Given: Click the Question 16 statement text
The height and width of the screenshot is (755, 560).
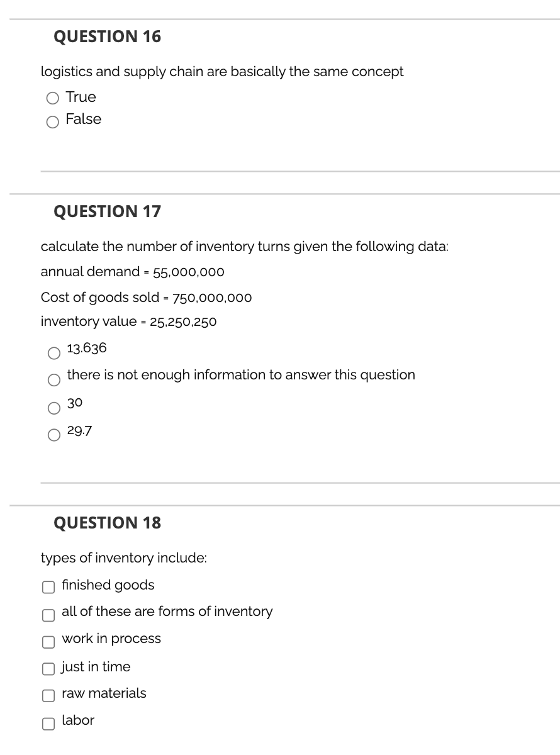Looking at the screenshot, I should pyautogui.click(x=221, y=72).
